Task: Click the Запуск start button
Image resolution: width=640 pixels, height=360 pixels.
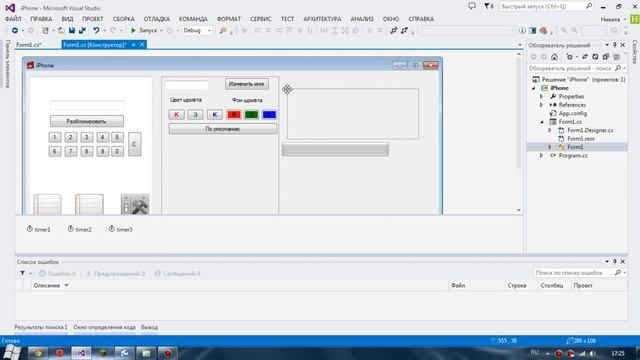Action: tap(144, 31)
